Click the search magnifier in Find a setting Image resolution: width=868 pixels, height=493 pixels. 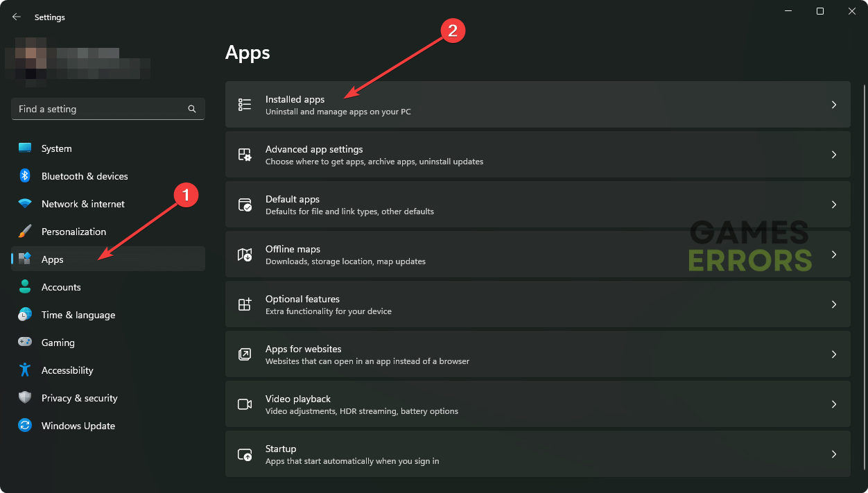pos(192,109)
